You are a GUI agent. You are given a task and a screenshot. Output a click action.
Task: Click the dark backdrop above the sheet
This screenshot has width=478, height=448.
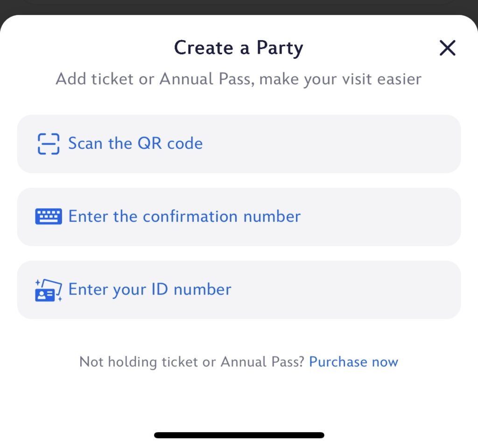(239, 6)
